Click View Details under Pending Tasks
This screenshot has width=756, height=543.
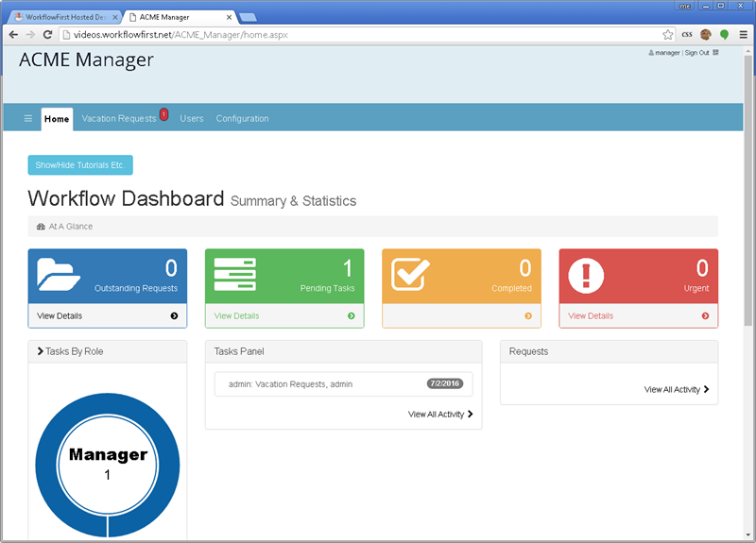[236, 316]
